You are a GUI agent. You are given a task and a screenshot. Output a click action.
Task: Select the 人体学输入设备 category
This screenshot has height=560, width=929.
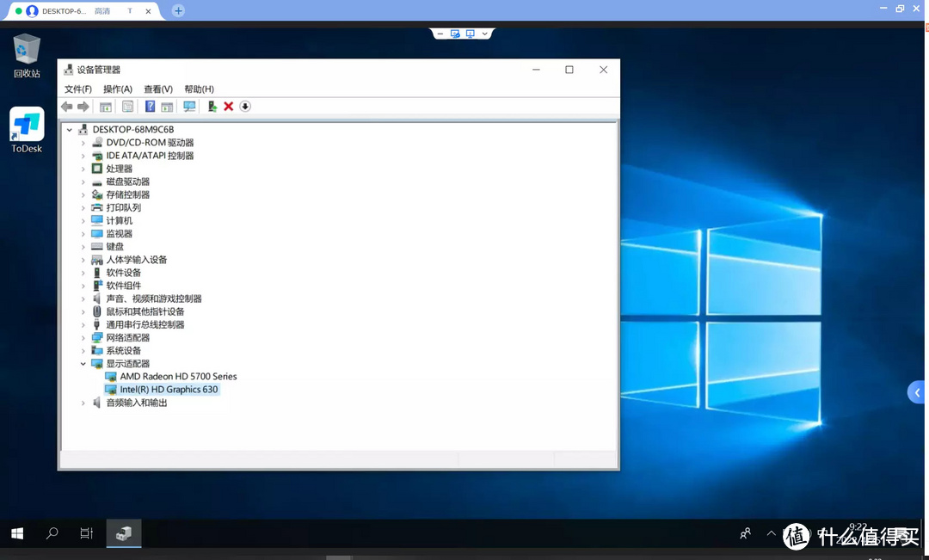pos(136,260)
